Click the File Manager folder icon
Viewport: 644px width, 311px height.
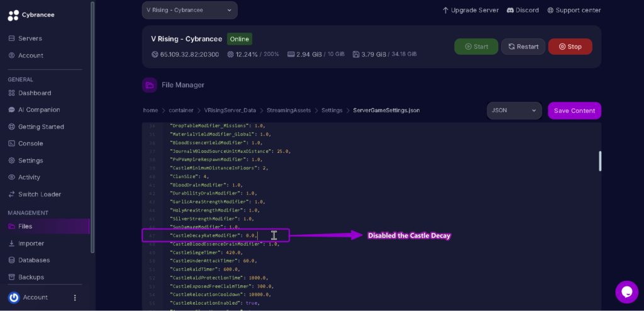(150, 85)
